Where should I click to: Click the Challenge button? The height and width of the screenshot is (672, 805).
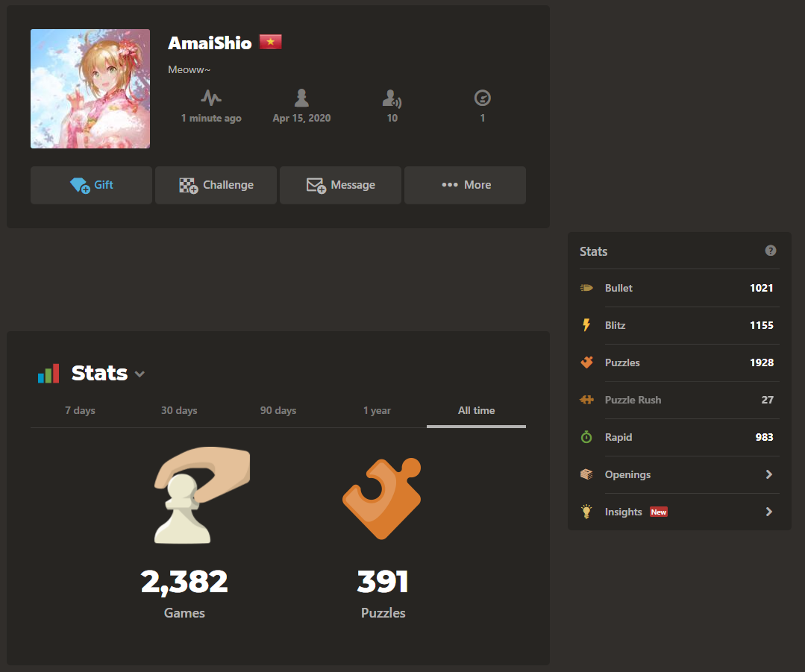[x=216, y=185]
